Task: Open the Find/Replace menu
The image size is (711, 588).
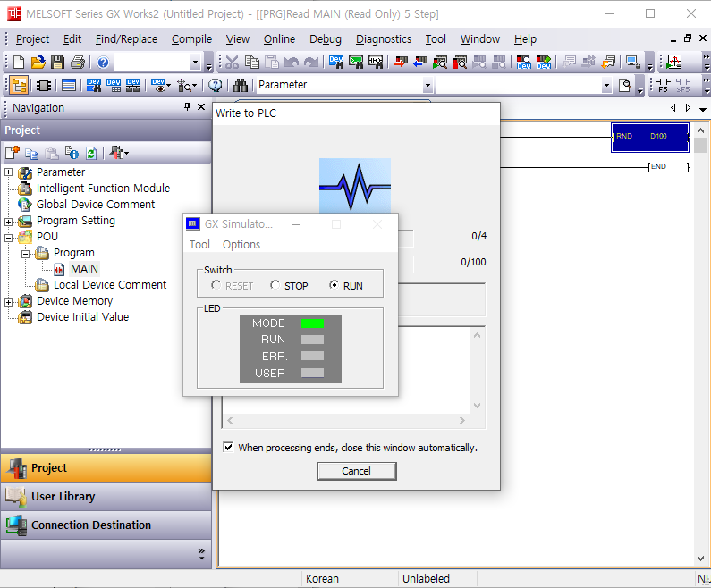Action: pyautogui.click(x=126, y=39)
